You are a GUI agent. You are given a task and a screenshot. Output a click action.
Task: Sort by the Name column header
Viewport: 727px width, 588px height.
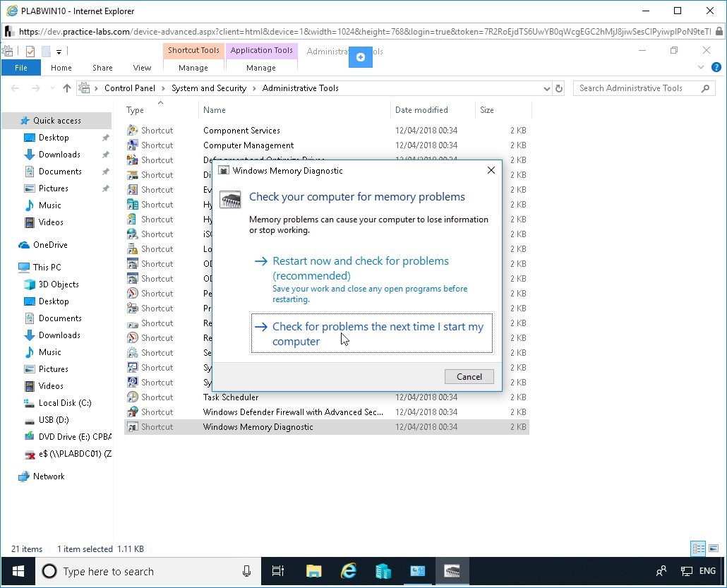pyautogui.click(x=295, y=110)
